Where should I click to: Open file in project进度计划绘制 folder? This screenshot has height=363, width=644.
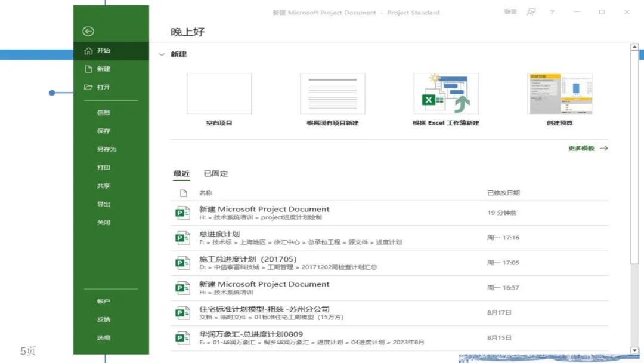pyautogui.click(x=389, y=213)
